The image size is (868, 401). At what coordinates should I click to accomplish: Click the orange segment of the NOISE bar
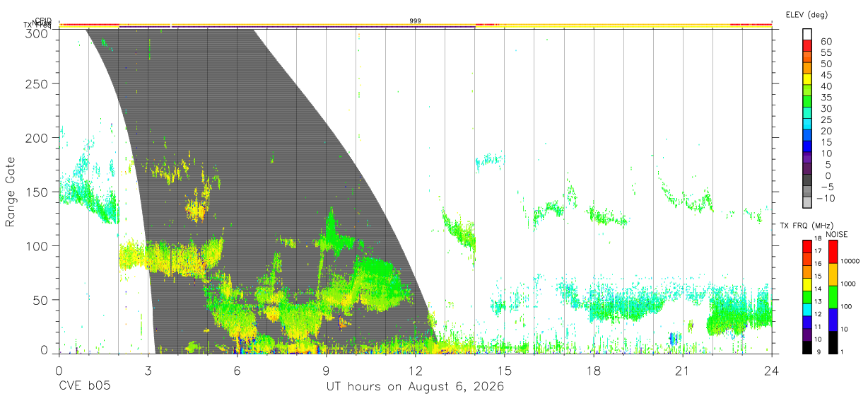(x=833, y=274)
